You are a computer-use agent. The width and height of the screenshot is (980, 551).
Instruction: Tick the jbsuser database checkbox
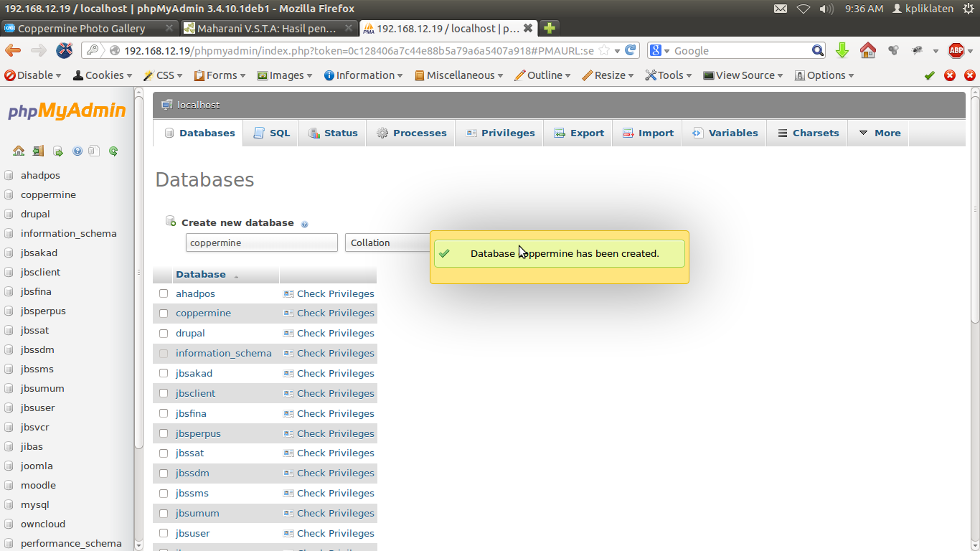[164, 534]
